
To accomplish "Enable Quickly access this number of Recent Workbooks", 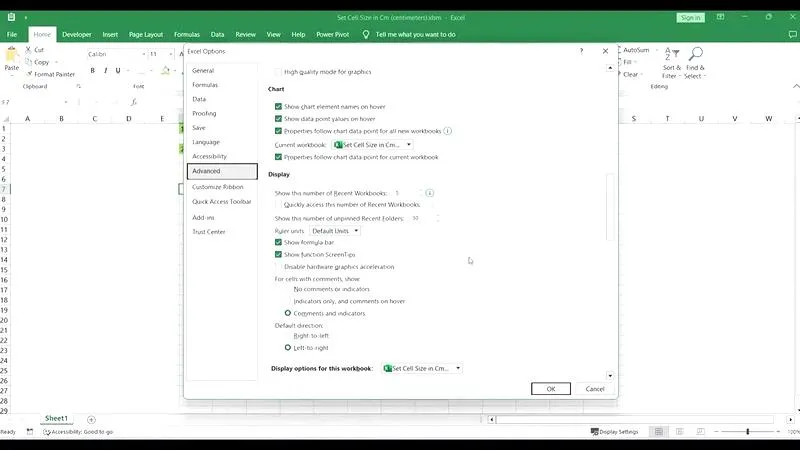I will [x=278, y=205].
